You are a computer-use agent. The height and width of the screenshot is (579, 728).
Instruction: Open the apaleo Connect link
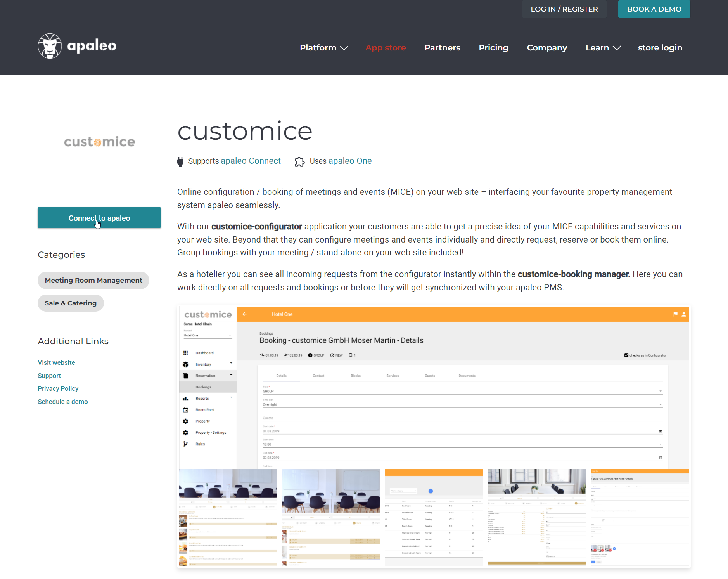[251, 161]
